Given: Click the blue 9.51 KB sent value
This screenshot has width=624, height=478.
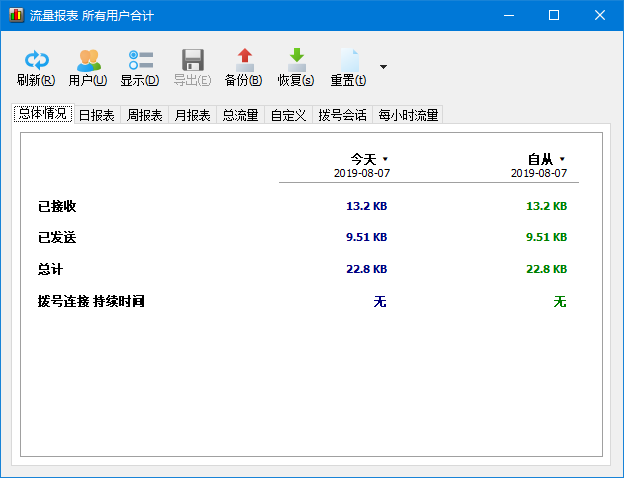Looking at the screenshot, I should tap(367, 237).
